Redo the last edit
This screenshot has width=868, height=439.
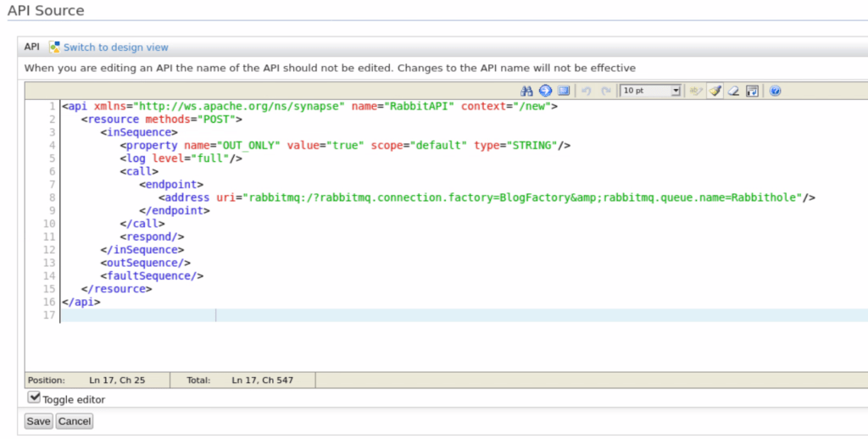click(606, 91)
